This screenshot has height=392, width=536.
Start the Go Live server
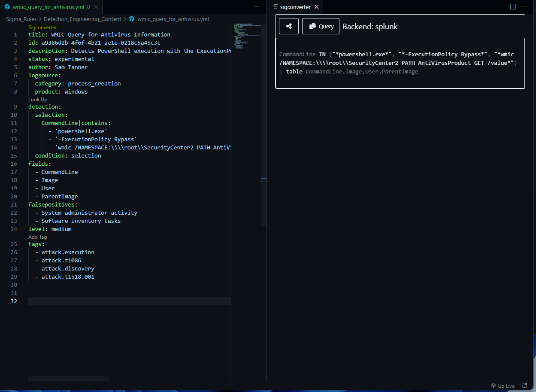[x=503, y=386]
